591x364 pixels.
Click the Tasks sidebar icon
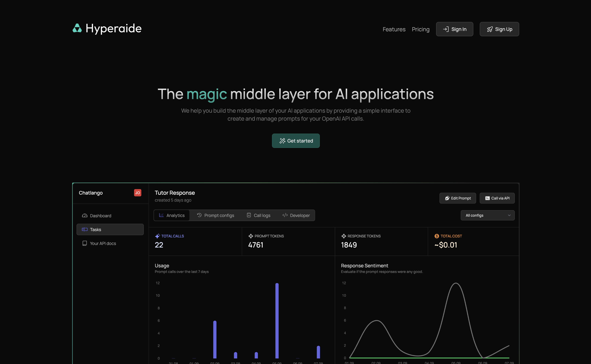point(84,229)
